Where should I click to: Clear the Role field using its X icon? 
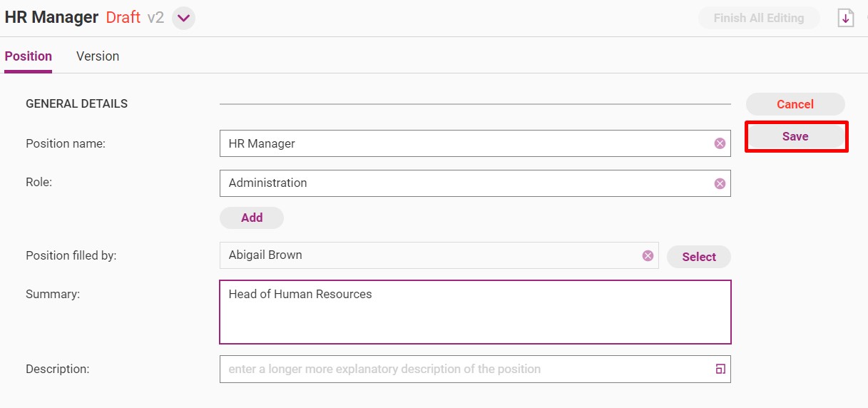[720, 183]
